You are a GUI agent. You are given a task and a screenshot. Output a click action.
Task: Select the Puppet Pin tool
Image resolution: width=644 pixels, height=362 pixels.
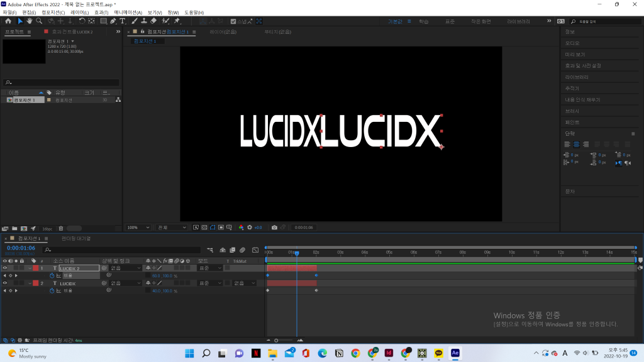point(177,21)
